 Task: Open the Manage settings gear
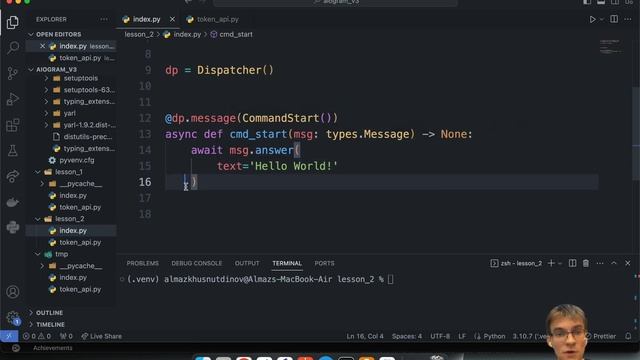[x=13, y=317]
